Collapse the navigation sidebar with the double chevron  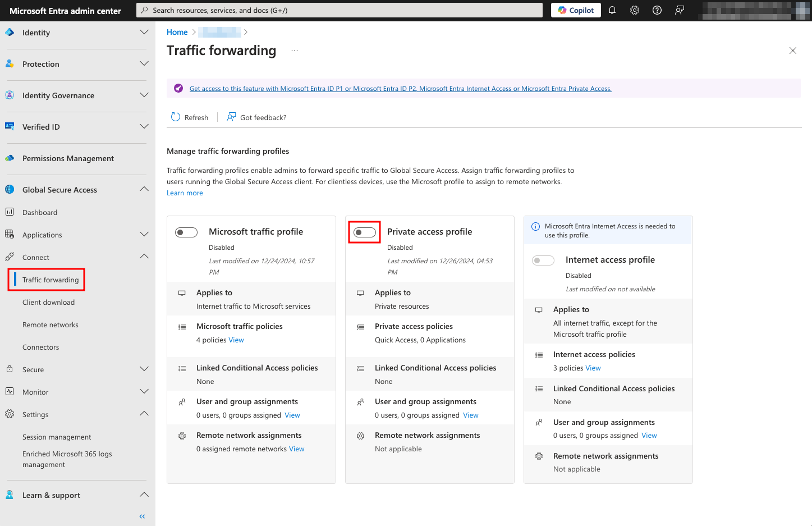(x=141, y=516)
